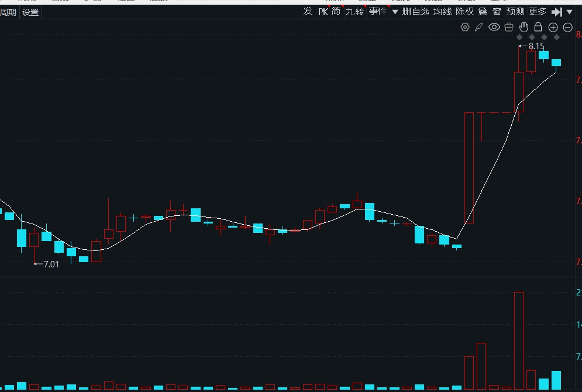
Task: Click the 7.01 low price label
Action: pos(51,264)
